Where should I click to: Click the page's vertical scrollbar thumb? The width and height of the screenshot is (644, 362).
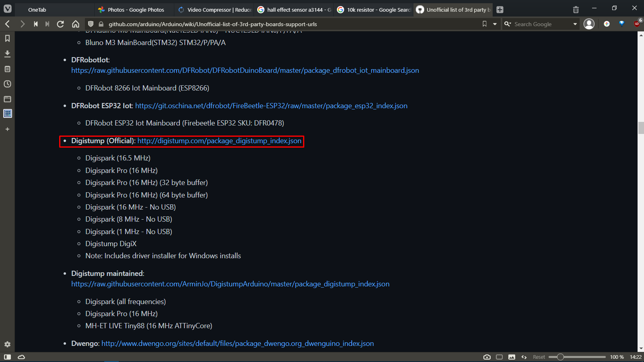(641, 128)
